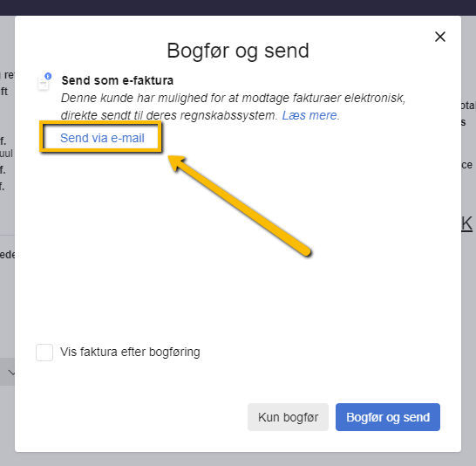
Task: Click the blue badge on e-faktura icon
Action: [x=48, y=76]
